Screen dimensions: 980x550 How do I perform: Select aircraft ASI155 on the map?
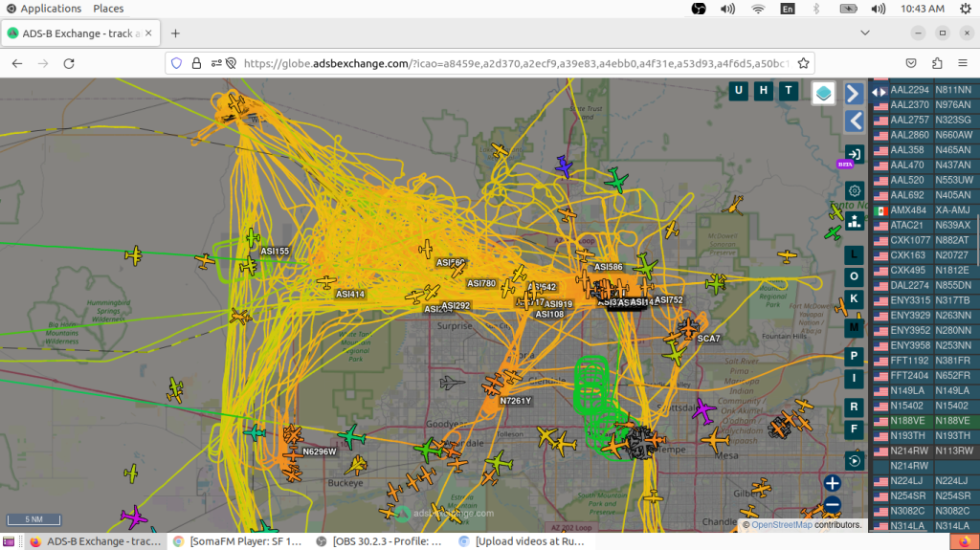pyautogui.click(x=253, y=239)
